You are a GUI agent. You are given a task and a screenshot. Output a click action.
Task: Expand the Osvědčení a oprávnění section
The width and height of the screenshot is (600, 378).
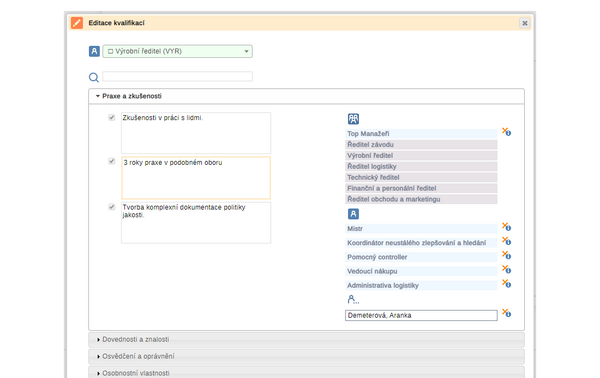(x=306, y=356)
